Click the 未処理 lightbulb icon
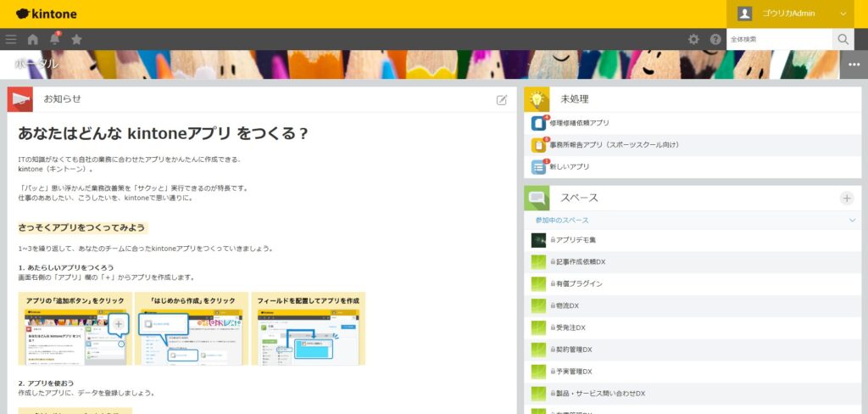This screenshot has width=868, height=414. (537, 99)
